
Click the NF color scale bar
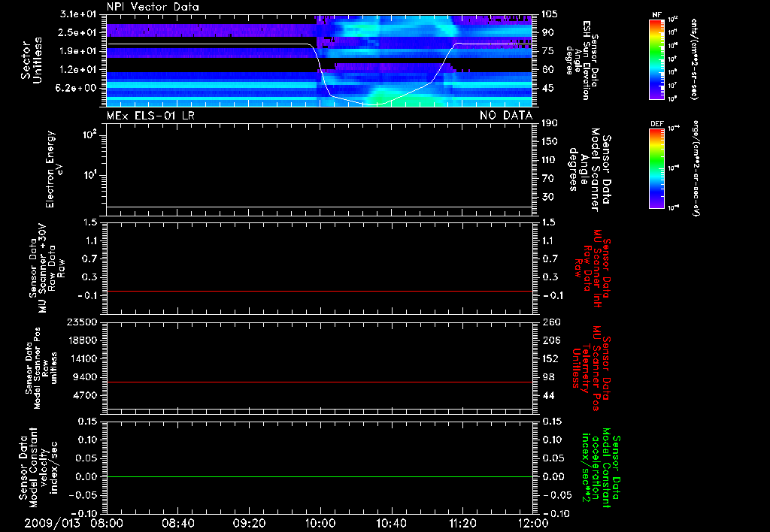pyautogui.click(x=656, y=59)
